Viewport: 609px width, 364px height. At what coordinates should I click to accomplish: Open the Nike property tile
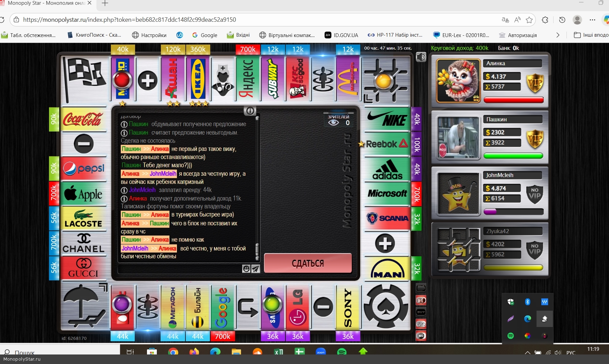(x=387, y=119)
